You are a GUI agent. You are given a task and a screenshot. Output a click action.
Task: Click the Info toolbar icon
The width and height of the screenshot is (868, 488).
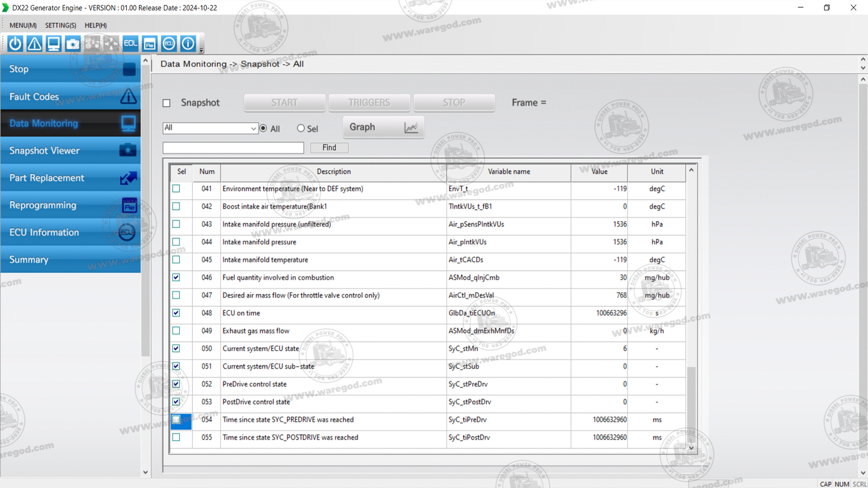(188, 43)
